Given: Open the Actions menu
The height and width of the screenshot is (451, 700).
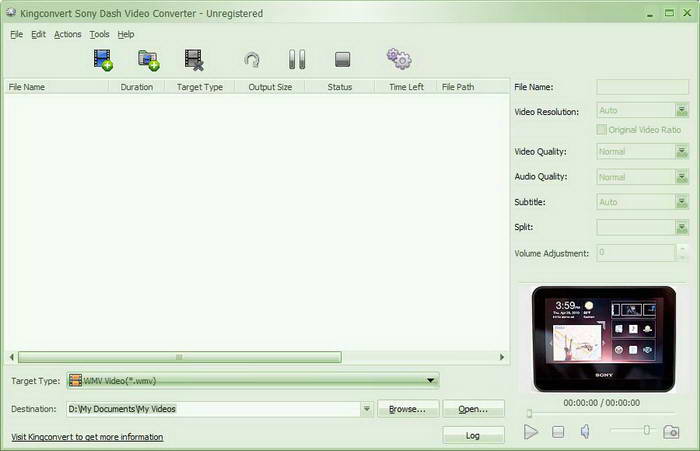Looking at the screenshot, I should (x=67, y=34).
